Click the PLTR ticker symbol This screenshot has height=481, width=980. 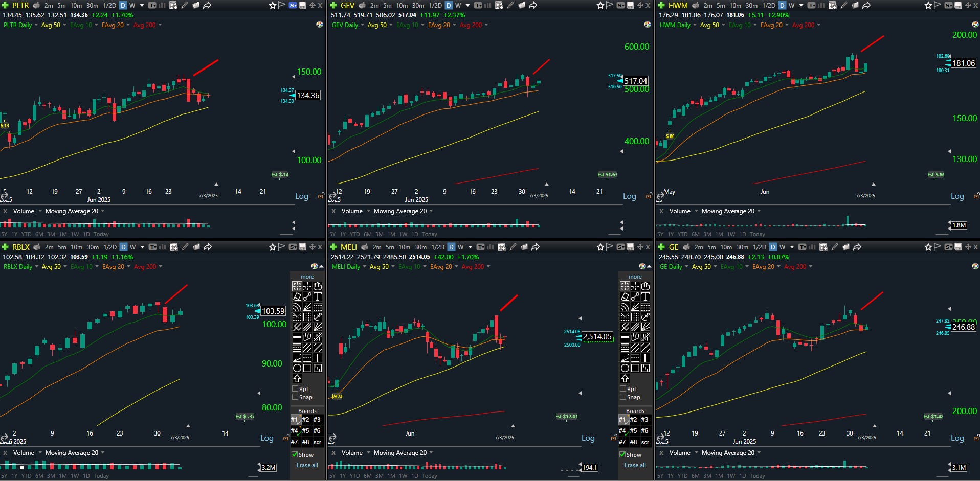point(20,5)
